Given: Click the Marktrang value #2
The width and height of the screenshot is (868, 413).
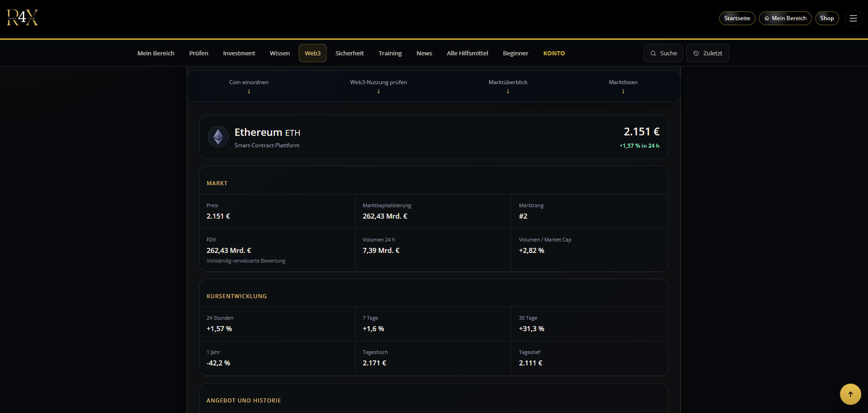Looking at the screenshot, I should 523,216.
